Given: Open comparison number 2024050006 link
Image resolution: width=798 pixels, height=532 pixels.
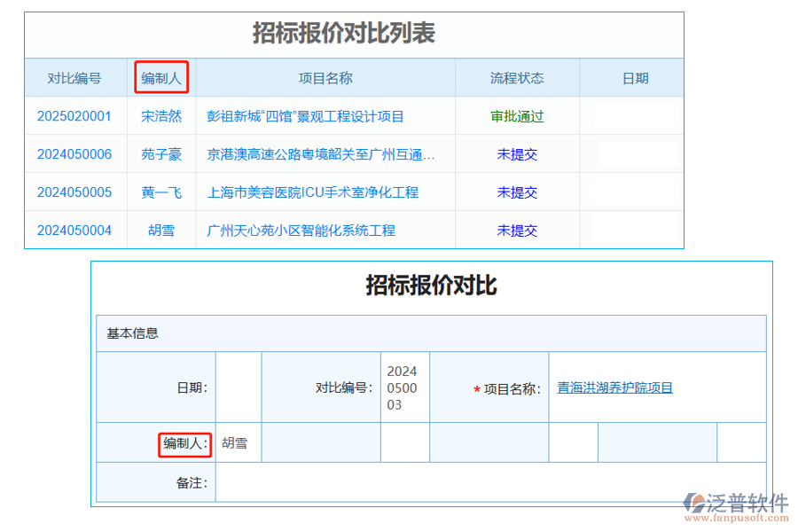Looking at the screenshot, I should coord(75,153).
